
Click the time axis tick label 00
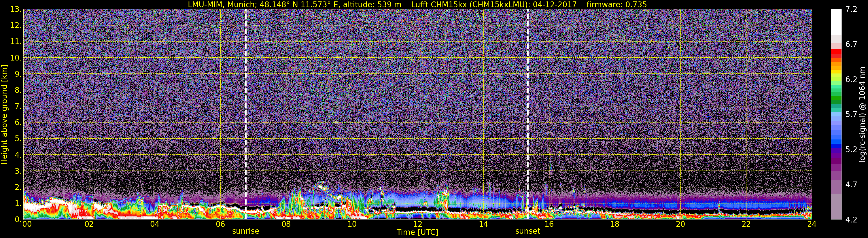point(27,224)
